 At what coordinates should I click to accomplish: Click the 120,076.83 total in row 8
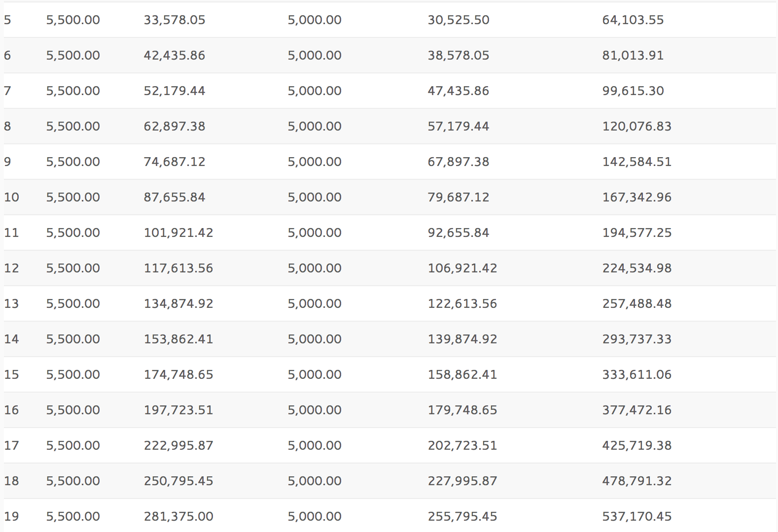click(637, 126)
